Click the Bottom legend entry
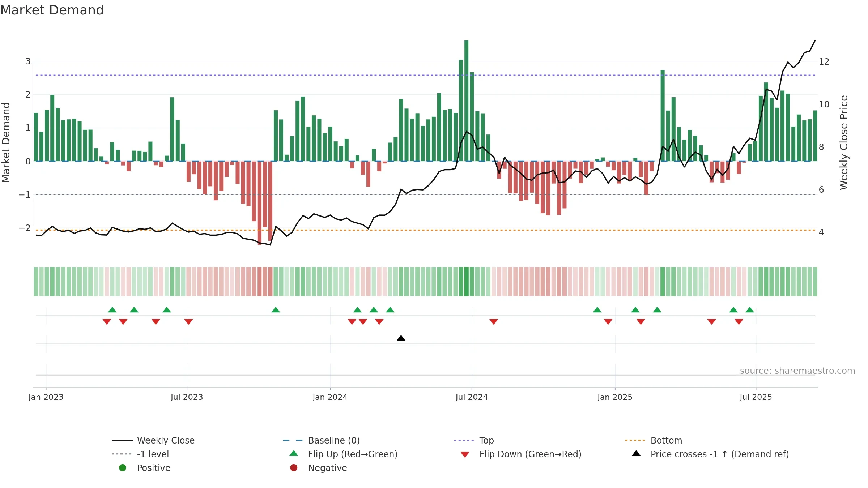 coord(654,440)
